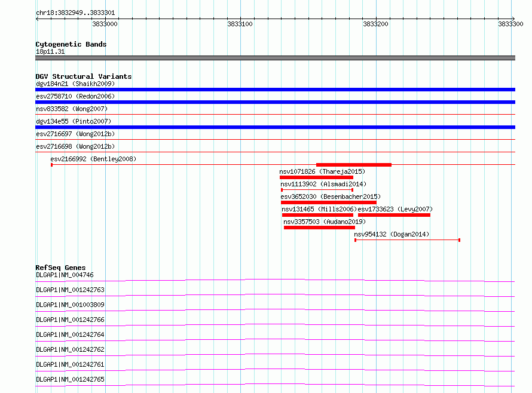Select variant nsv833582 (Wong2007) label

[72, 109]
